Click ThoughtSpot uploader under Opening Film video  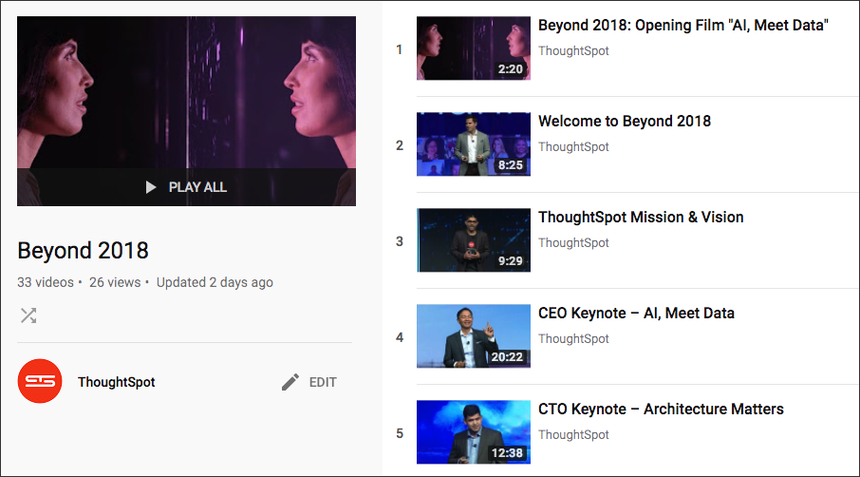click(x=573, y=51)
